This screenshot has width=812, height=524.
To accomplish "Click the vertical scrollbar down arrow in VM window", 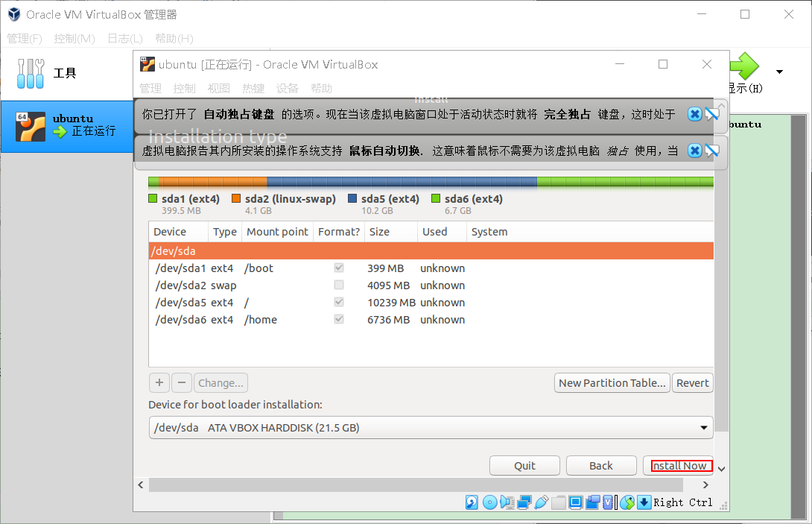I will [x=721, y=469].
